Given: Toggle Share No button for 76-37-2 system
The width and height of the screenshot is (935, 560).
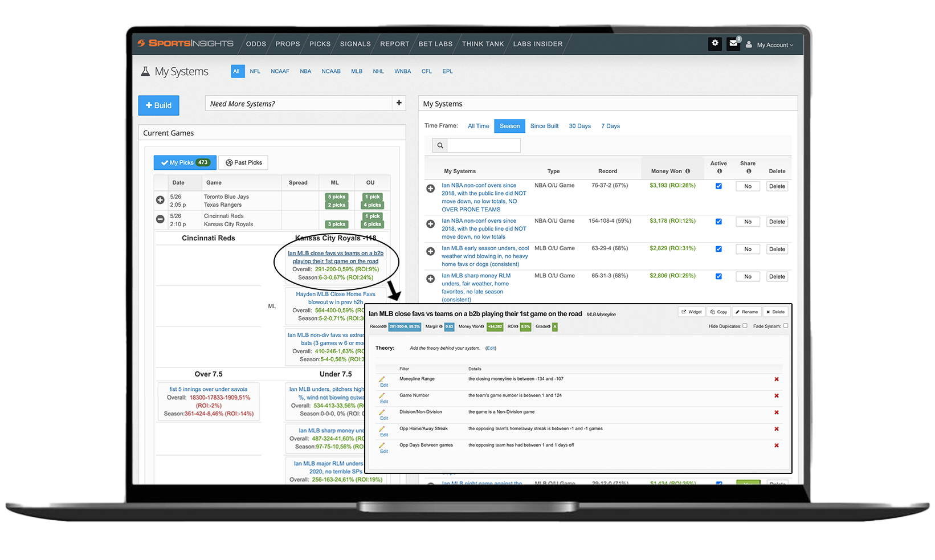Looking at the screenshot, I should (x=748, y=186).
